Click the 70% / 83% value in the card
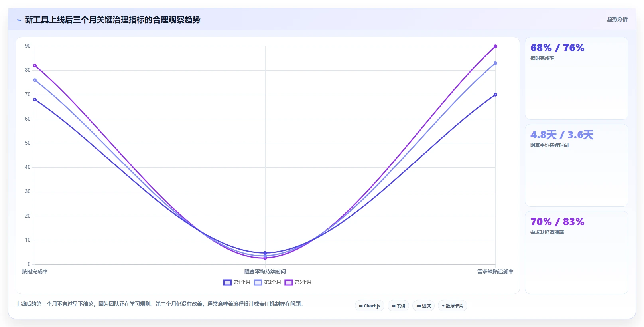Screen dimensions: 644x327 pos(557,222)
